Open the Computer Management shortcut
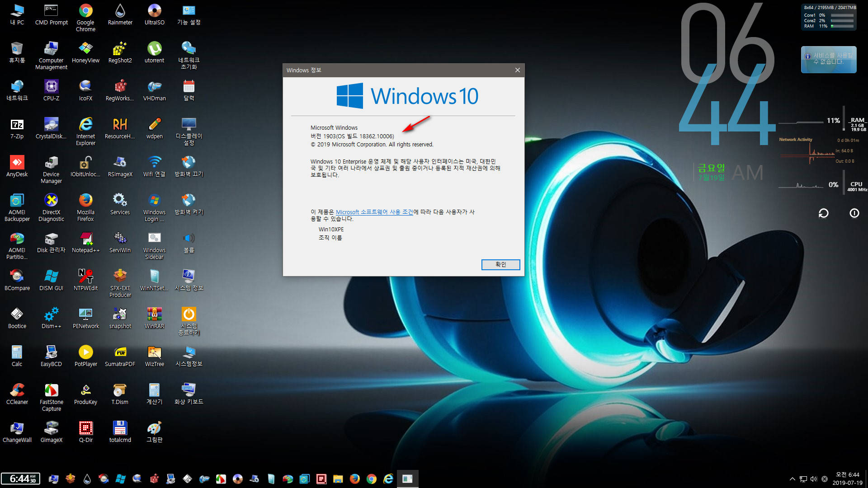Image resolution: width=868 pixels, height=488 pixels. click(51, 56)
